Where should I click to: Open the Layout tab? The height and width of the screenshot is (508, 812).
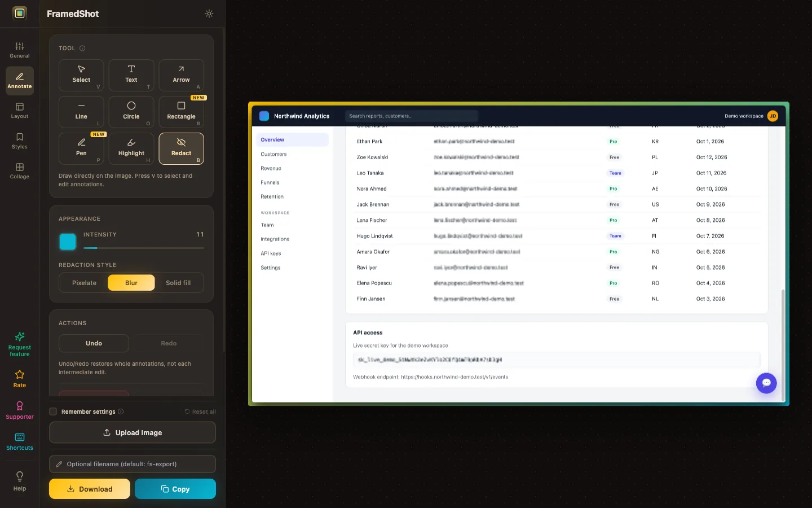tap(20, 110)
